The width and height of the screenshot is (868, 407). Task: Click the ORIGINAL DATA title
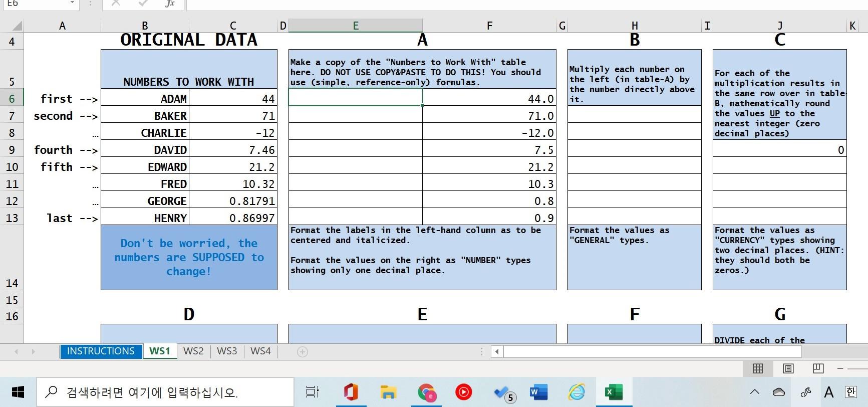click(x=189, y=40)
